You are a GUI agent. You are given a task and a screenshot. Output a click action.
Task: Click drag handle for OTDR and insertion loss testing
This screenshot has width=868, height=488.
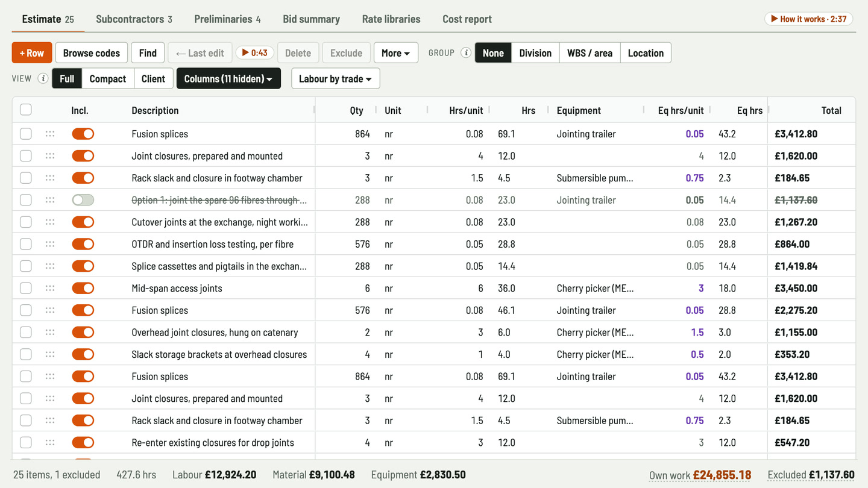point(50,244)
